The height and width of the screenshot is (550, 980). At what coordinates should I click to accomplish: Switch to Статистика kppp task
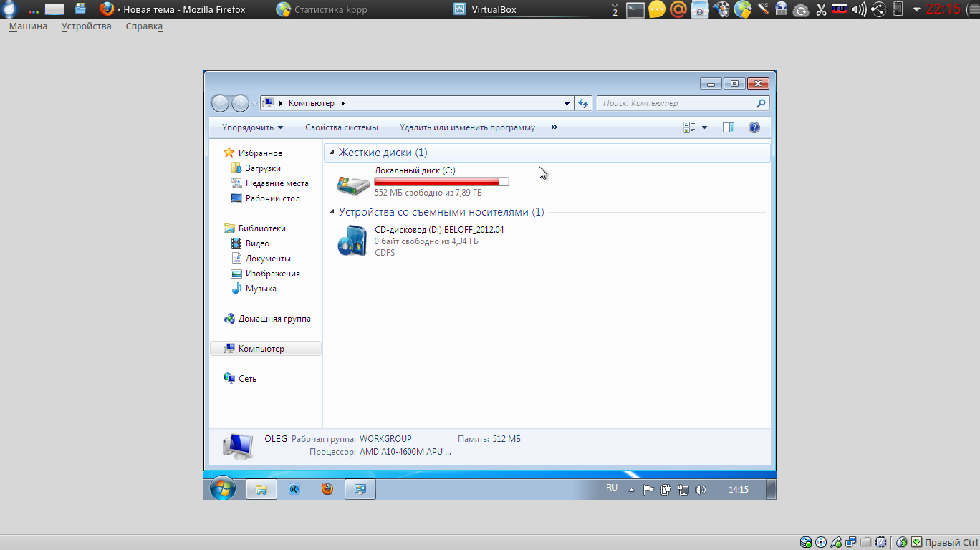(x=322, y=9)
